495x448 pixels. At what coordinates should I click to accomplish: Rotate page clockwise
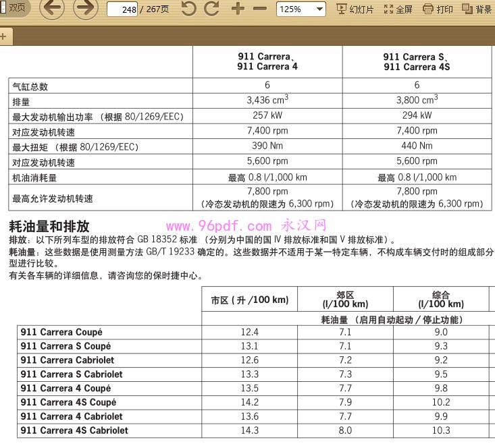pos(211,8)
